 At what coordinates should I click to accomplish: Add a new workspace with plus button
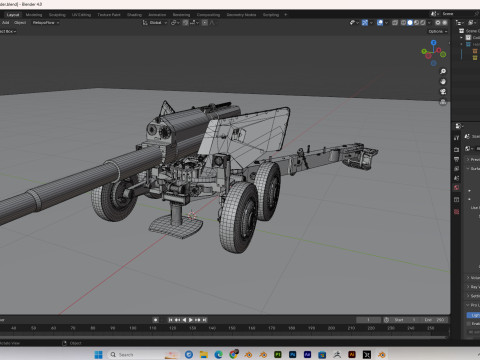coord(286,15)
